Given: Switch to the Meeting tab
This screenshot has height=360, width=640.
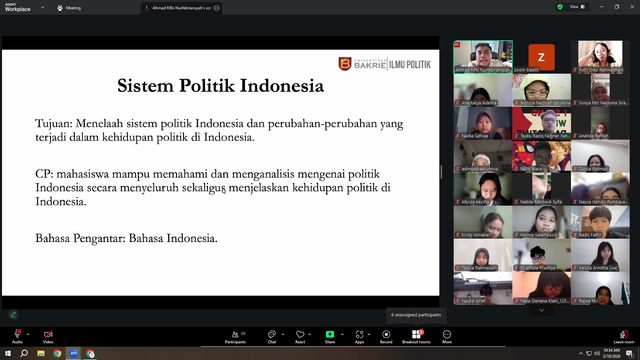Looking at the screenshot, I should pyautogui.click(x=69, y=8).
